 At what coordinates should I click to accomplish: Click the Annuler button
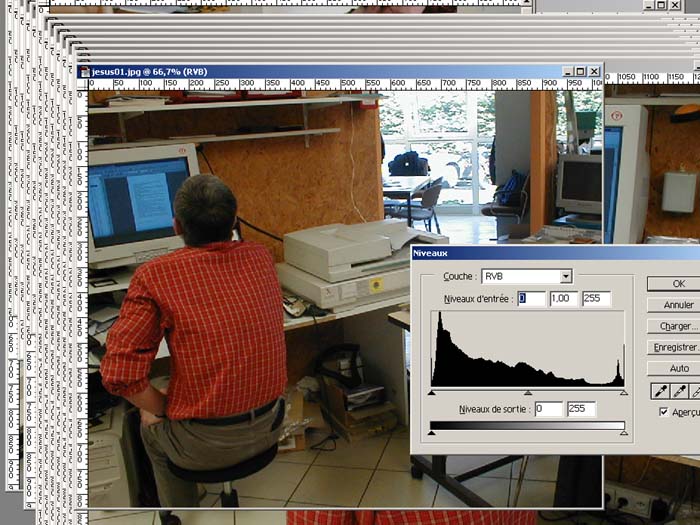tap(673, 305)
